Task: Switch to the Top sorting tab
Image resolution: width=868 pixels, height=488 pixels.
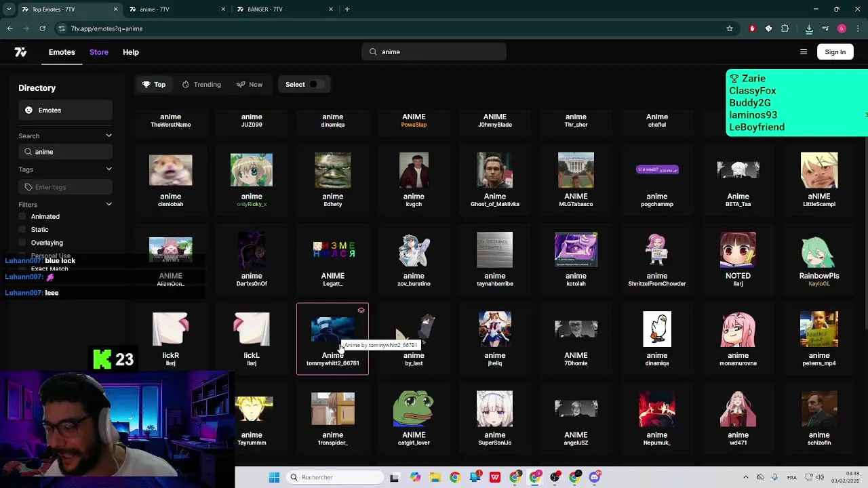Action: pos(154,85)
